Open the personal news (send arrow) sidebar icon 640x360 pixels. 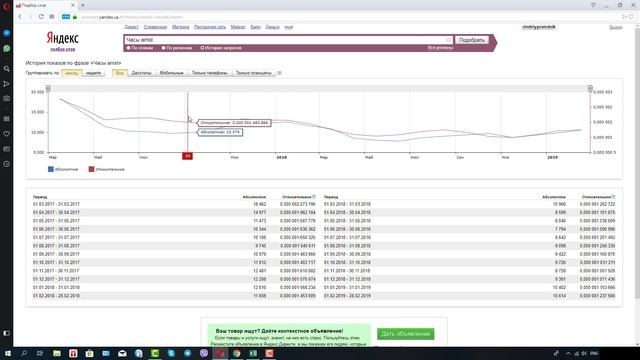pos(7,84)
